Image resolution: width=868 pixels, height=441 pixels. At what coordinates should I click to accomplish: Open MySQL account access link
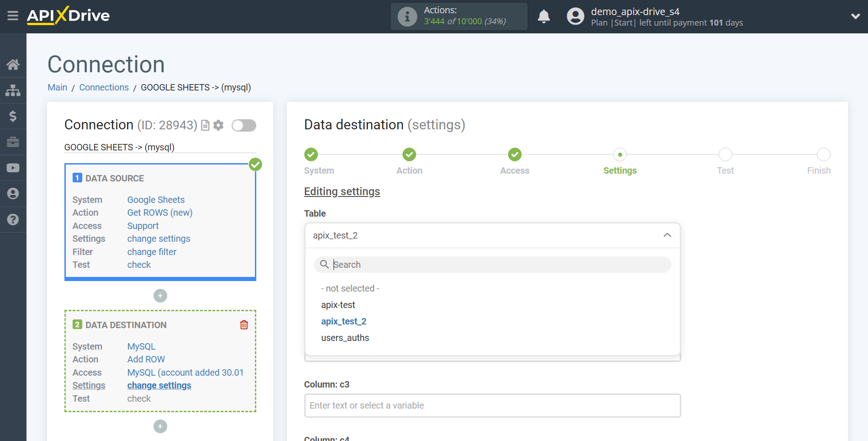click(185, 372)
